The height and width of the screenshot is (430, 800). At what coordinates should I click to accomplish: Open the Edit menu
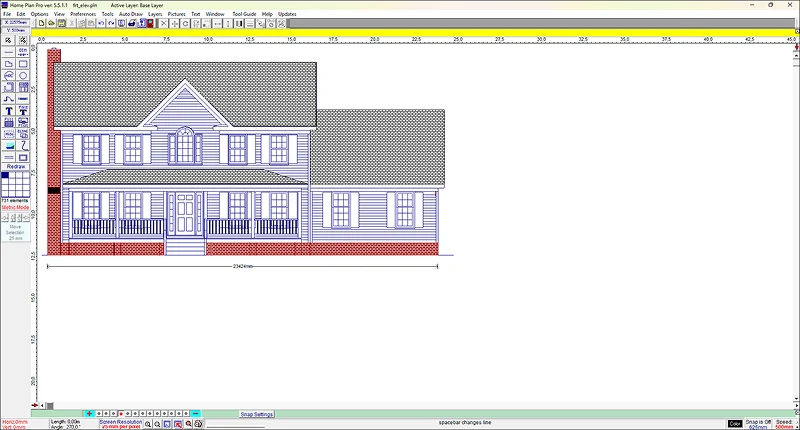pos(21,14)
